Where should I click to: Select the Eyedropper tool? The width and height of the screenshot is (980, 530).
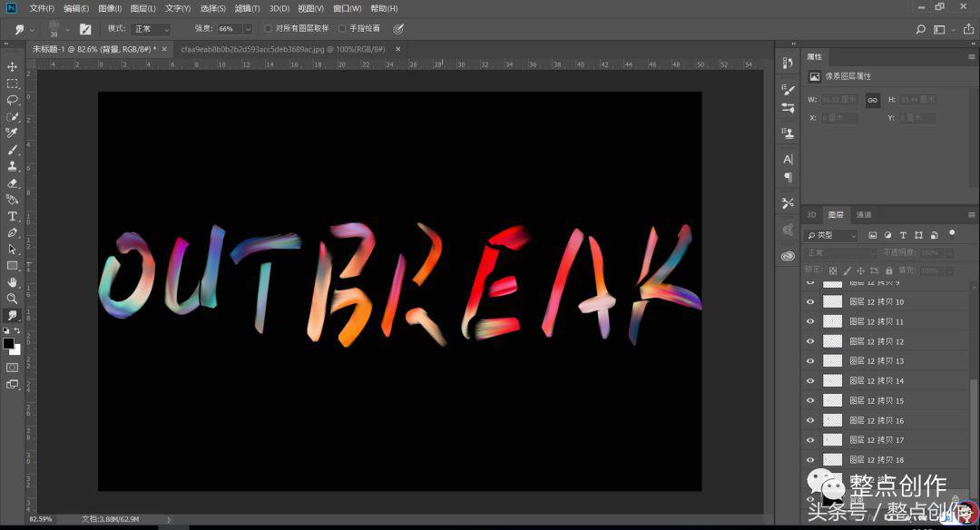(12, 133)
